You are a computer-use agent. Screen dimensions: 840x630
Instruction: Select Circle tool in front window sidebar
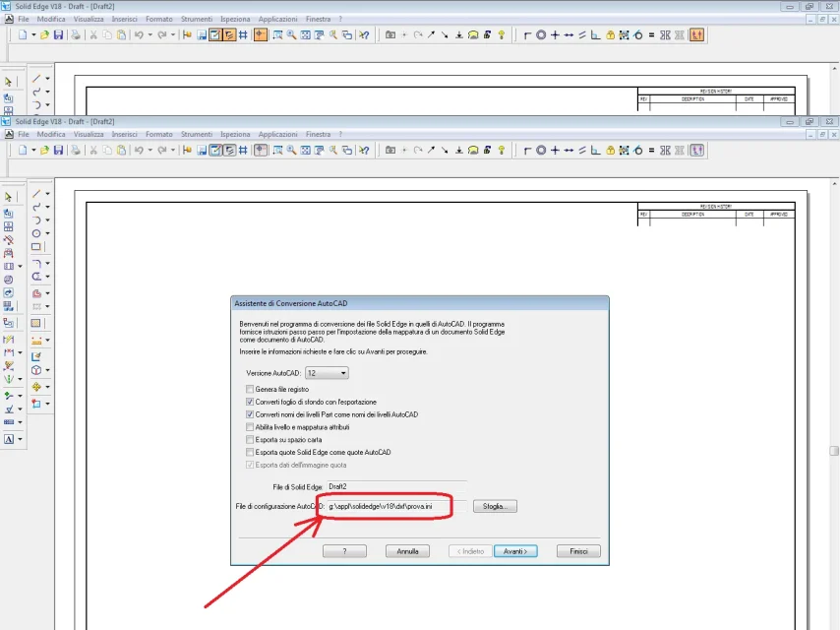(x=35, y=233)
